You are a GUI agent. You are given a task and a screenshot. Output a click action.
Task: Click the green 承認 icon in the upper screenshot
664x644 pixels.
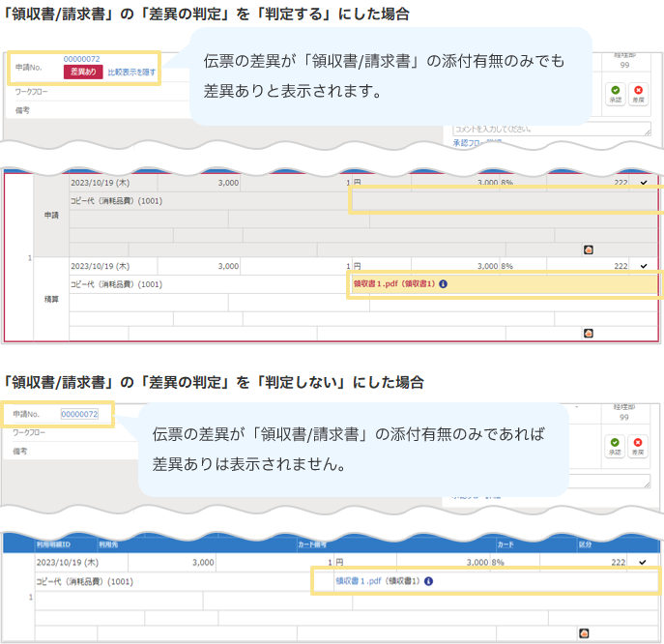(x=615, y=93)
